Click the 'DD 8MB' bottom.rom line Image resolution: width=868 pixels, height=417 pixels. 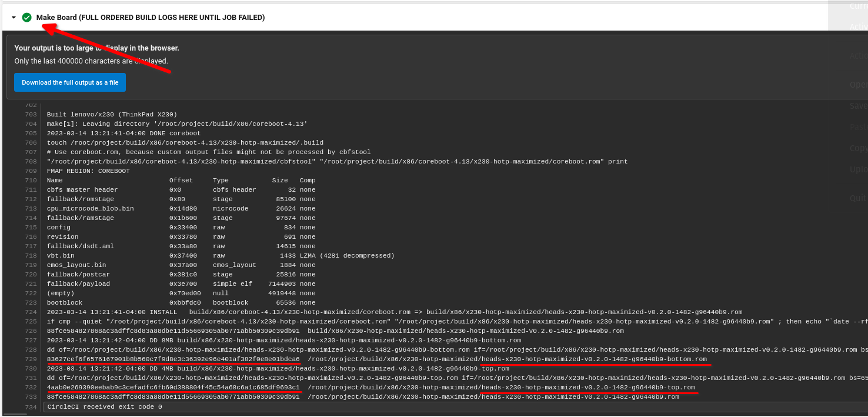coord(284,341)
